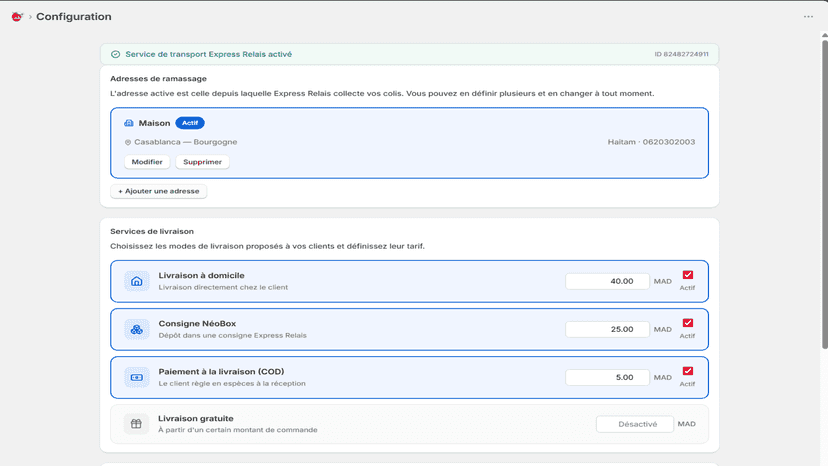
Task: Click the ID 82482724911 text
Action: 681,54
